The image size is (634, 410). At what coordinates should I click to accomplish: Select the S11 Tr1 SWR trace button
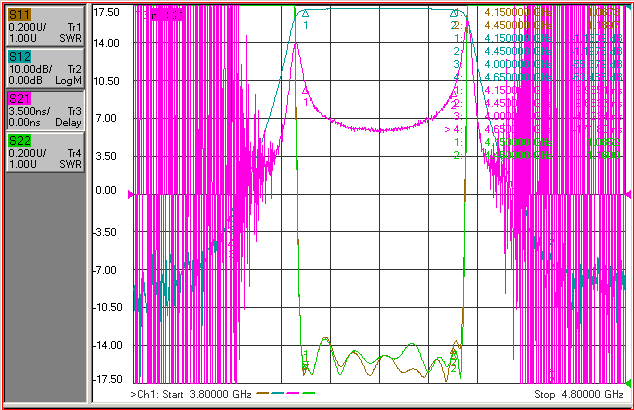click(x=45, y=27)
